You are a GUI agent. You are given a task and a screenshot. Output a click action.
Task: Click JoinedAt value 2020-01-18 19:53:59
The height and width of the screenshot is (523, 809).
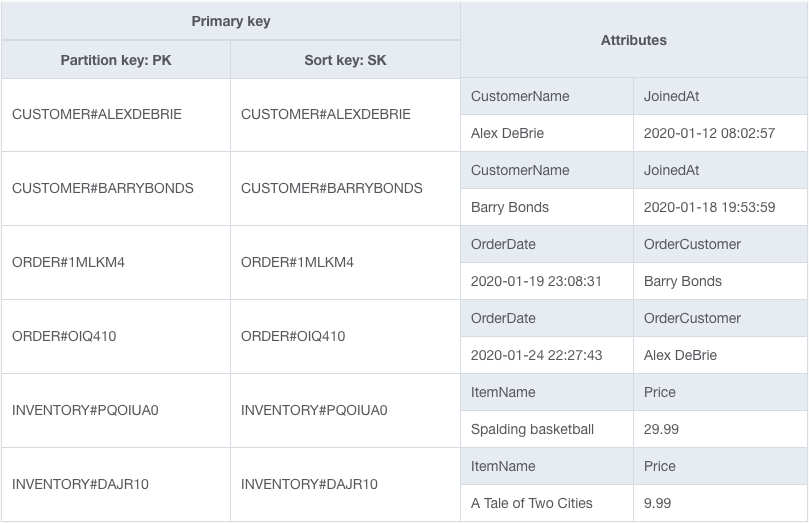click(709, 207)
